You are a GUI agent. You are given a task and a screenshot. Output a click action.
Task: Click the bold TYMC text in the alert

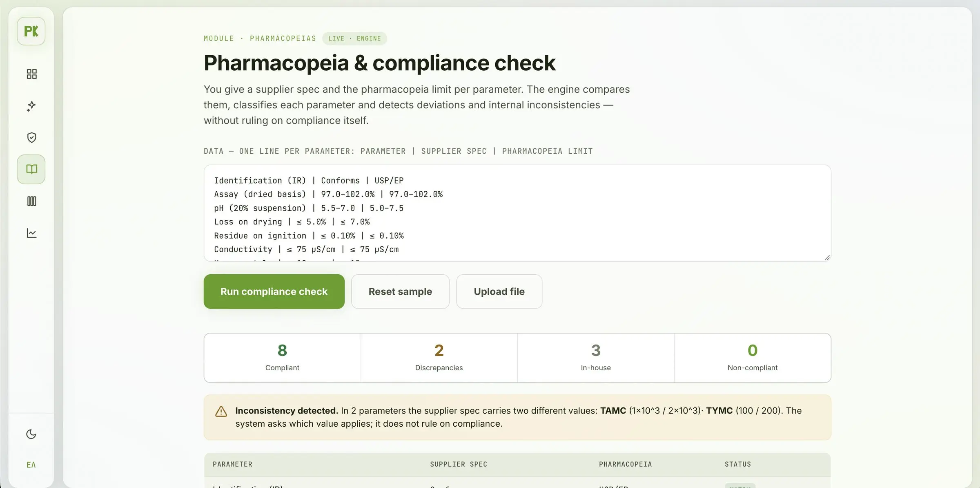pos(719,410)
